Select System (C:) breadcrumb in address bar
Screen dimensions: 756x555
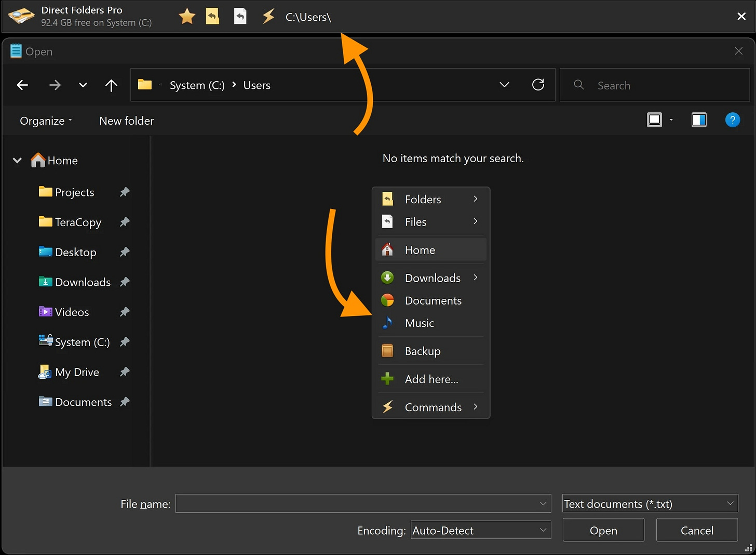click(197, 85)
